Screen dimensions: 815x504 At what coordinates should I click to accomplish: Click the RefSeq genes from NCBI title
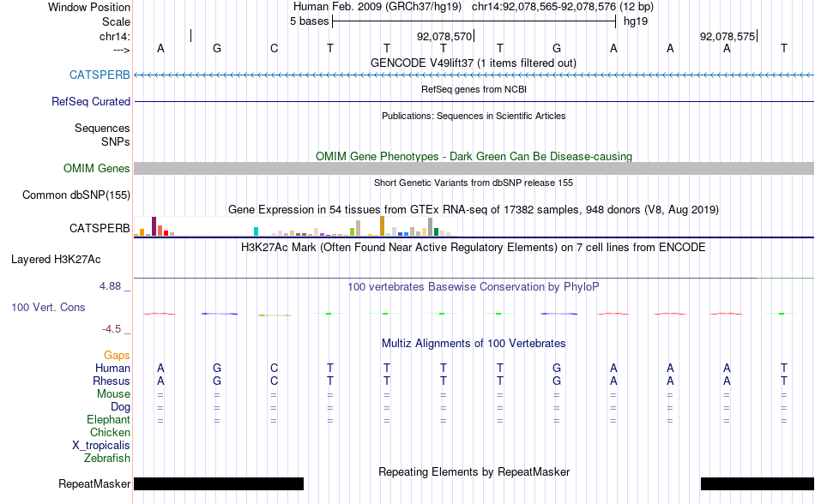pyautogui.click(x=474, y=89)
